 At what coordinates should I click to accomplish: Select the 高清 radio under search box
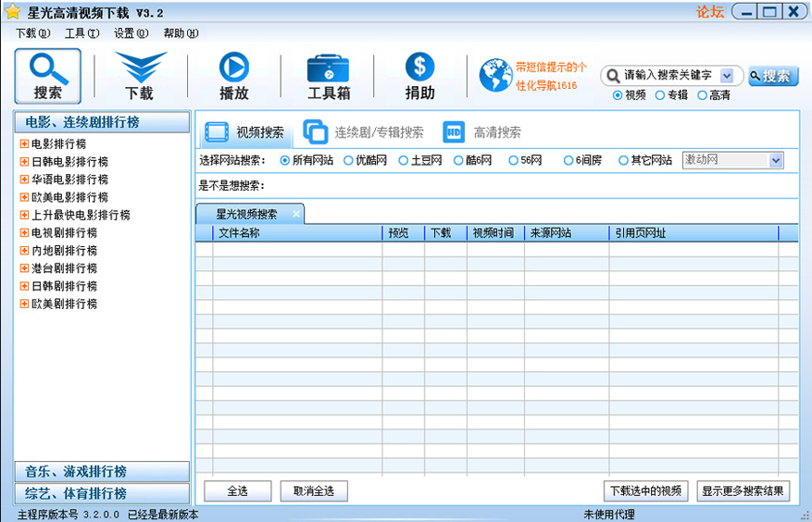coord(702,95)
